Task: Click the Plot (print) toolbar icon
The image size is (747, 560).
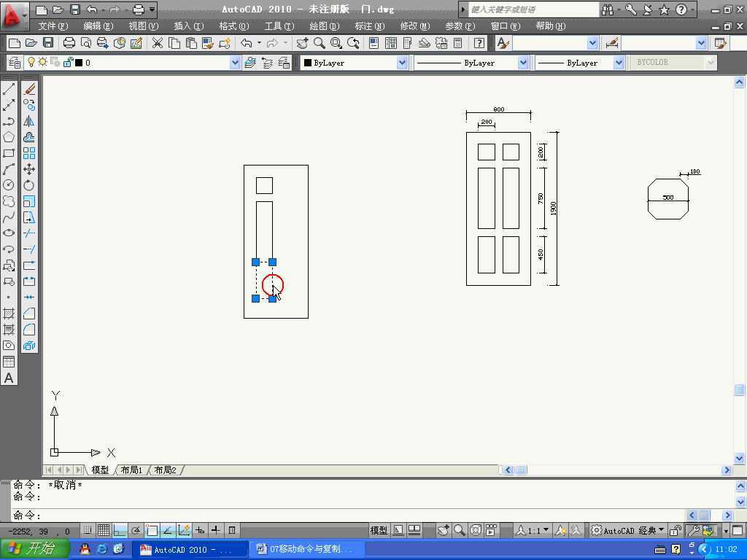Action: point(69,43)
